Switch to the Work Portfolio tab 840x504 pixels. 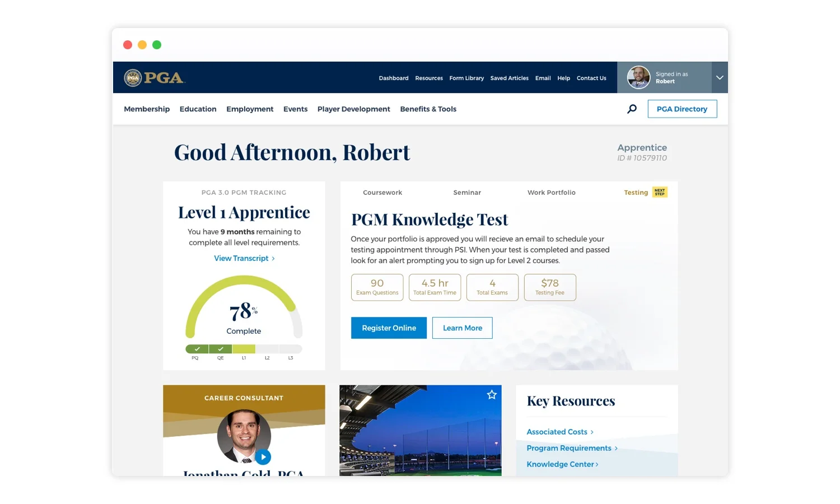click(552, 193)
